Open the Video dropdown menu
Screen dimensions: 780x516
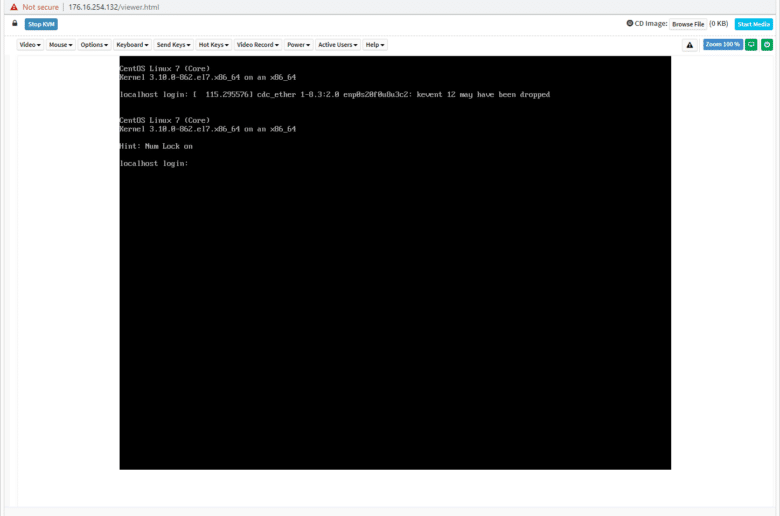[30, 45]
